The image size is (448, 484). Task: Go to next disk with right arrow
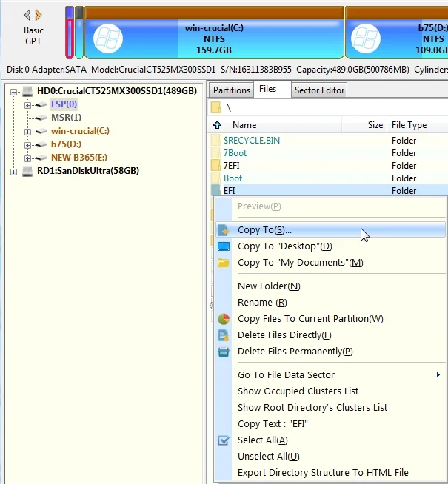[x=39, y=15]
